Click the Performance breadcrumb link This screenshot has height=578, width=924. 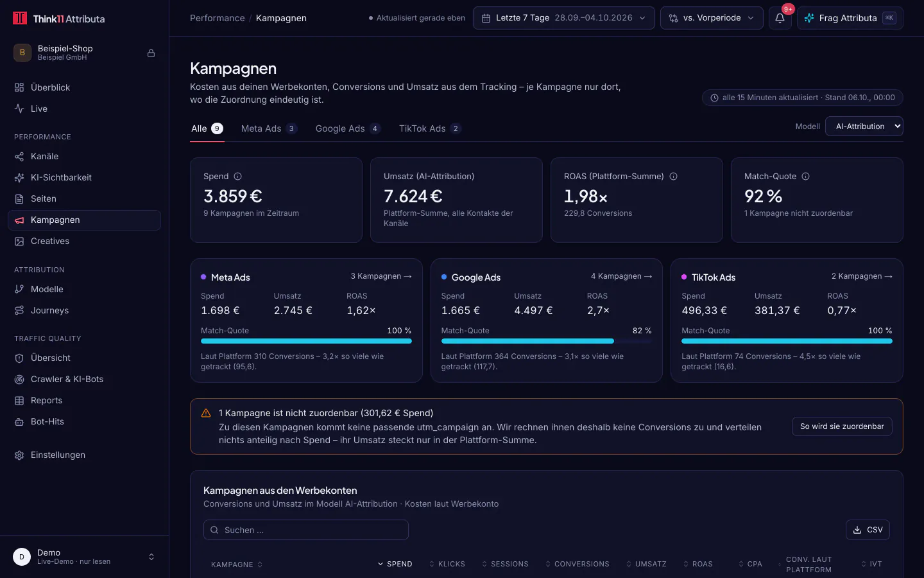(x=217, y=18)
